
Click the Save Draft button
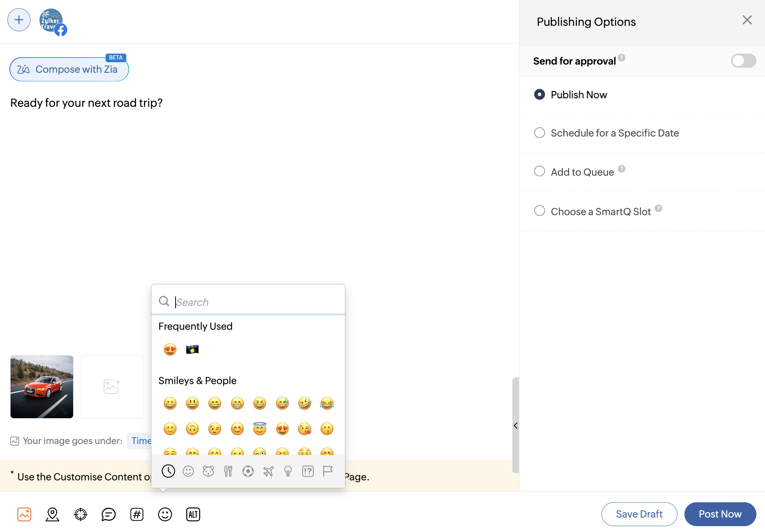(x=639, y=514)
